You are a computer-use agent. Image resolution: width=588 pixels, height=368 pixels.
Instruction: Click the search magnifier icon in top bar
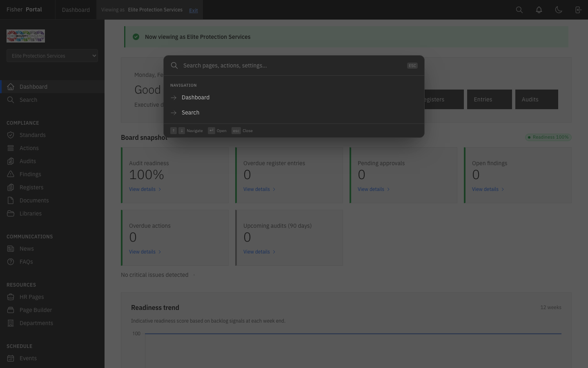(x=519, y=10)
